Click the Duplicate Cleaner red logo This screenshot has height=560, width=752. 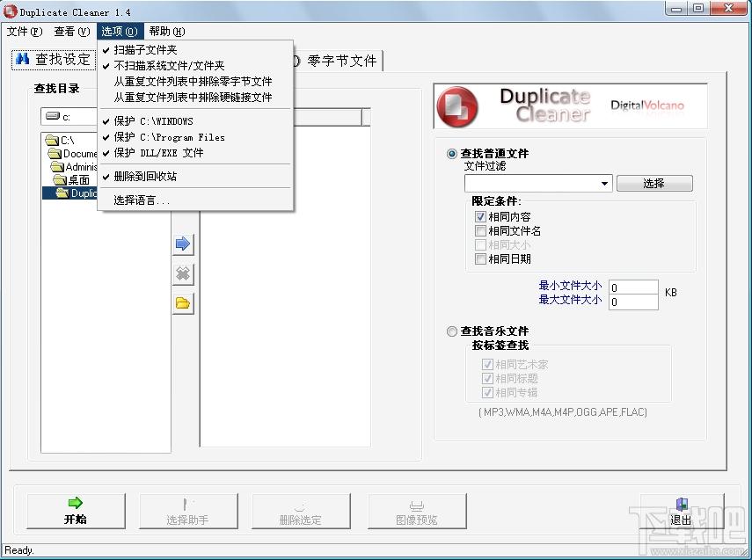pyautogui.click(x=457, y=106)
